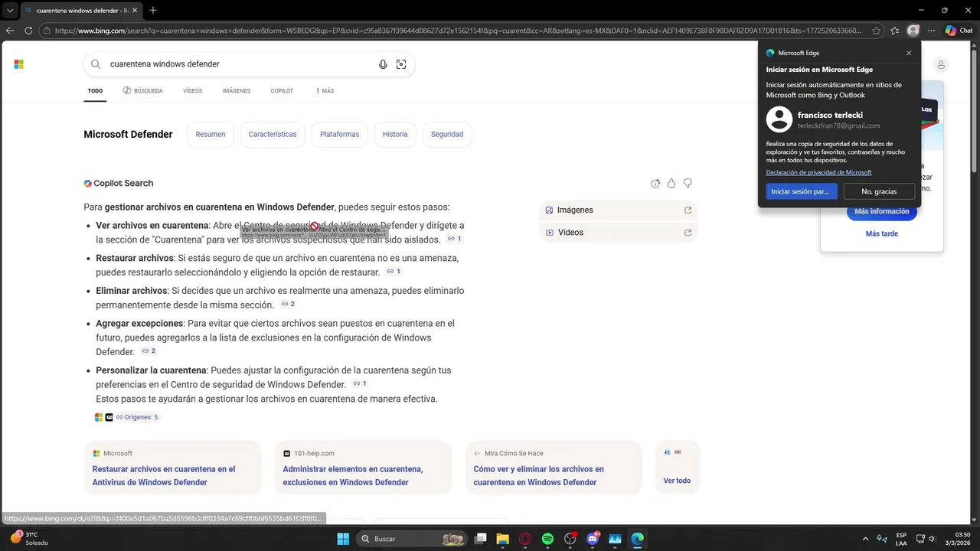Open citation 2 after Agregar excepciones
This screenshot has height=551, width=980.
pos(149,351)
